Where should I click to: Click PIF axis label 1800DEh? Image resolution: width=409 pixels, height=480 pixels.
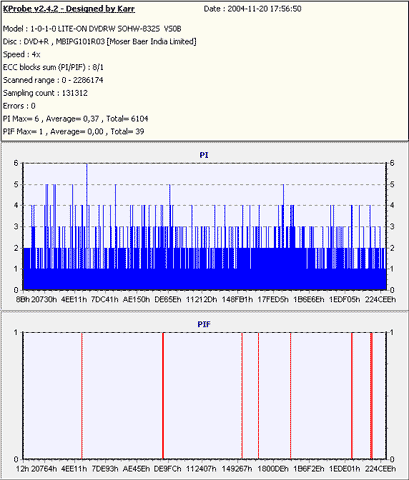pos(273,469)
